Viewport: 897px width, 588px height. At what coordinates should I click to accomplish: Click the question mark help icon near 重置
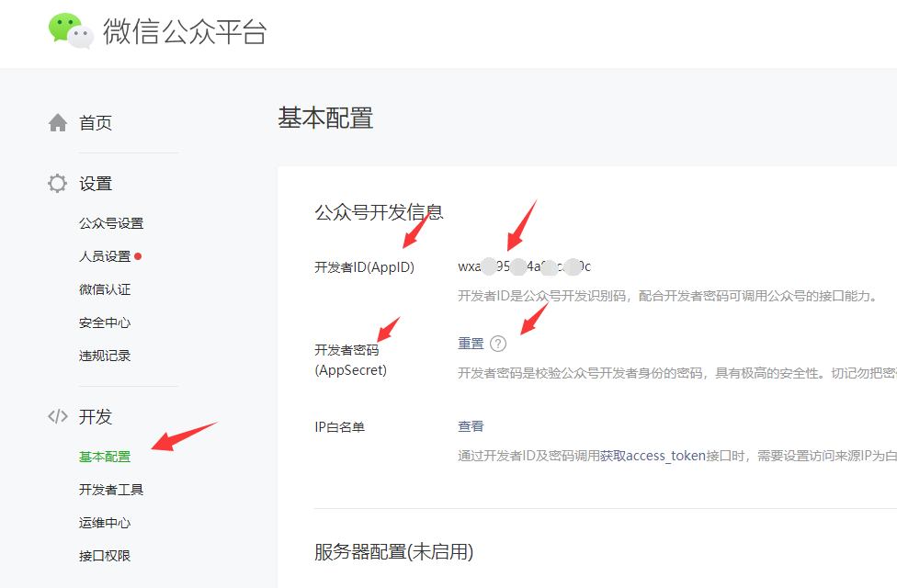[498, 344]
